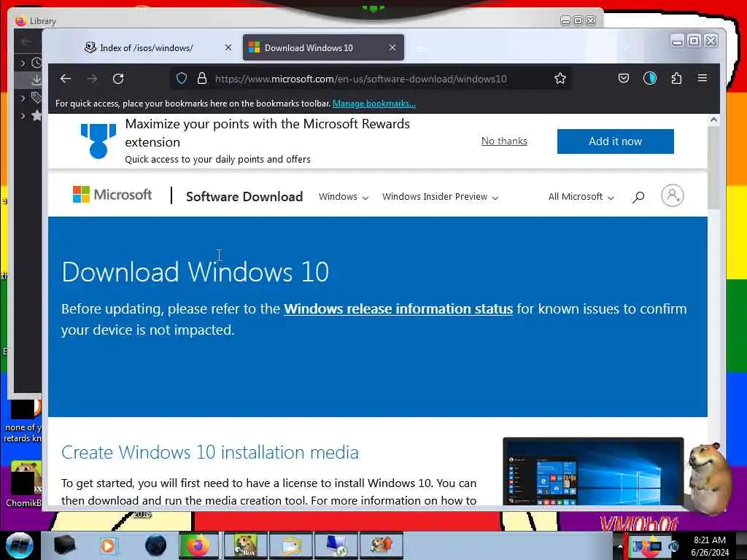The height and width of the screenshot is (560, 747).
Task: Expand the All Microsoft menu
Action: click(581, 197)
